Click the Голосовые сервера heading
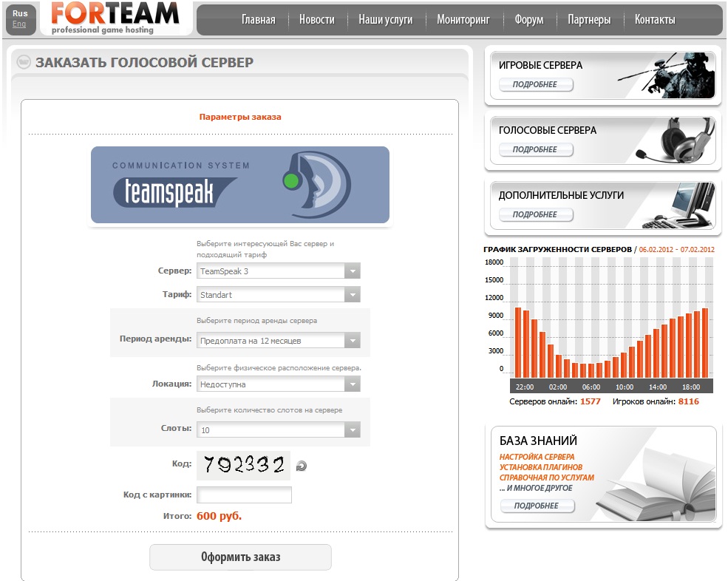 (548, 131)
